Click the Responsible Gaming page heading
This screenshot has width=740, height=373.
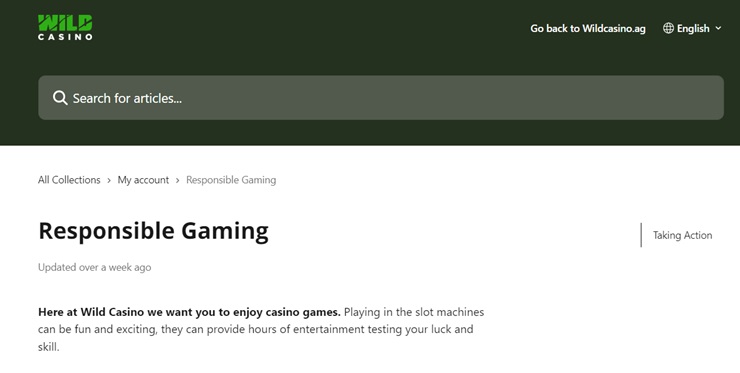(x=153, y=231)
